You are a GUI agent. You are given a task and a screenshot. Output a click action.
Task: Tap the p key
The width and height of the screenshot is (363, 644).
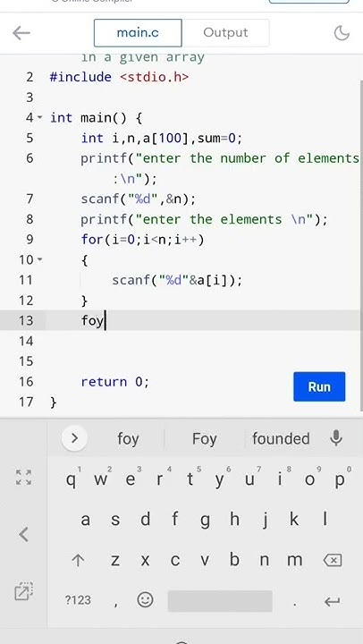click(340, 479)
